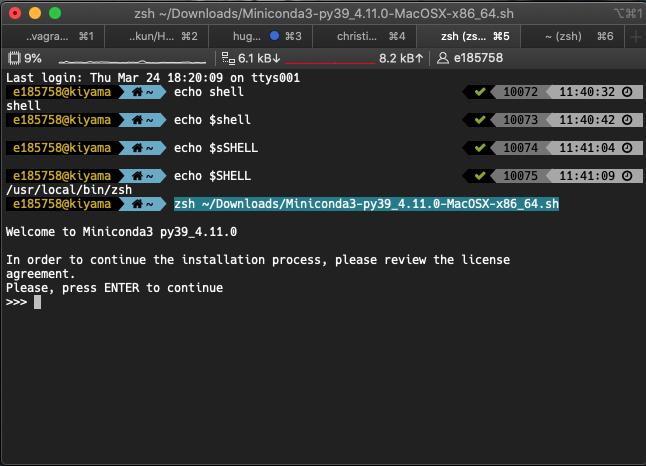
Task: Click the blue activity dot on hug tab
Action: 274,36
